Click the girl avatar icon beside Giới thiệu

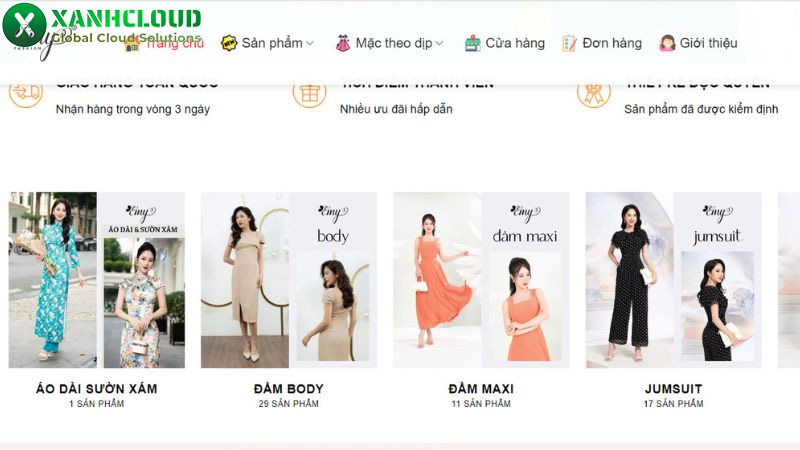pyautogui.click(x=667, y=43)
